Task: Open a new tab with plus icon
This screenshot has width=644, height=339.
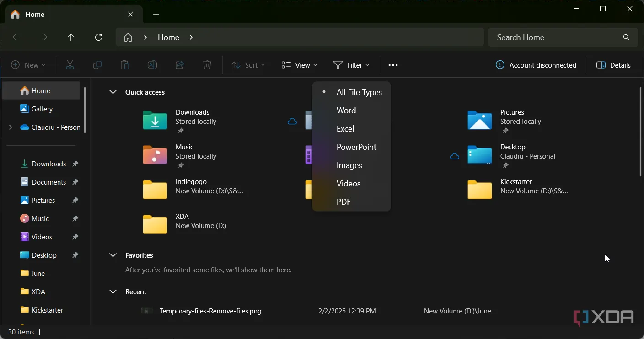Action: (x=156, y=15)
